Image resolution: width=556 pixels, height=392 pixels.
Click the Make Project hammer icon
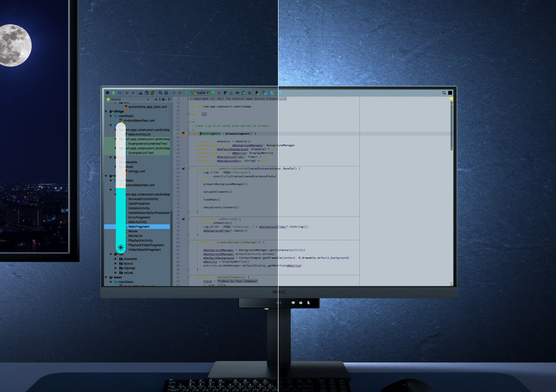[188, 93]
